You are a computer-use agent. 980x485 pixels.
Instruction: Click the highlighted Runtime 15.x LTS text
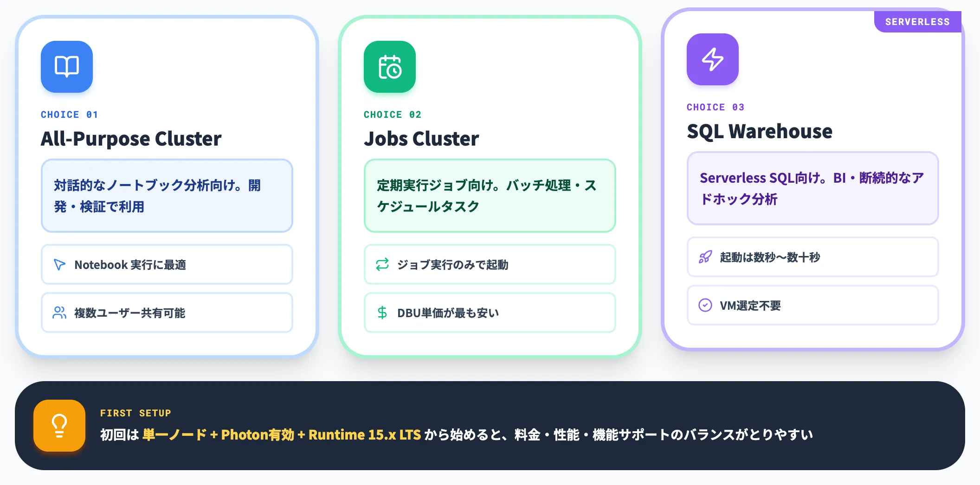[365, 434]
